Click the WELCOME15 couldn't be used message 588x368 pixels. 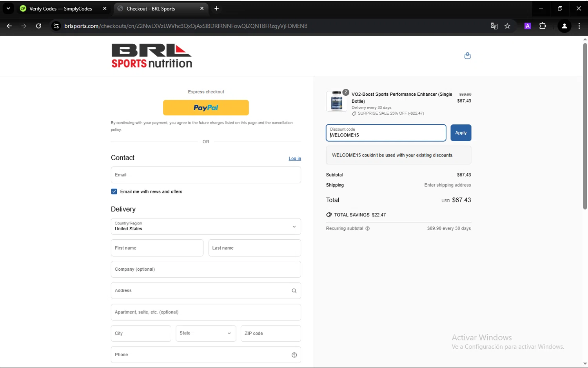(392, 155)
